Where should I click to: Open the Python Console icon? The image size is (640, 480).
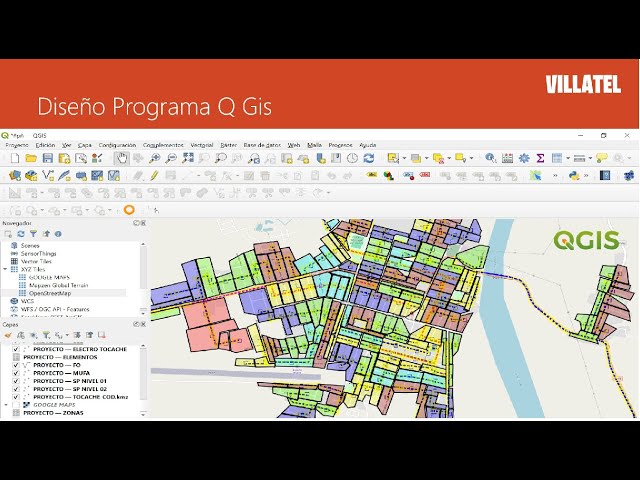(x=574, y=176)
